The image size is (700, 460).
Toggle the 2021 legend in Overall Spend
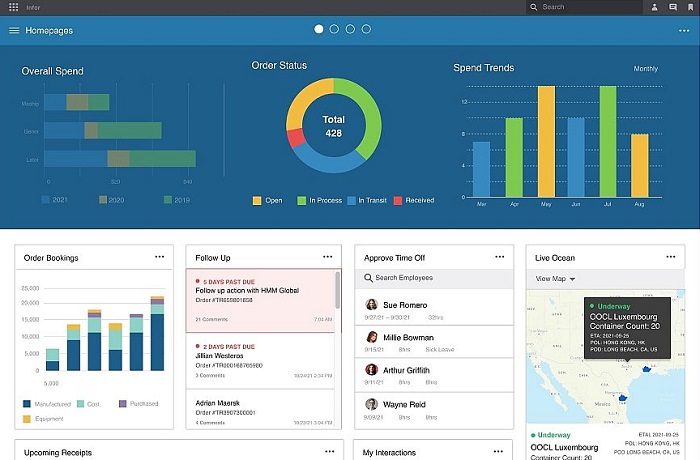[54, 200]
